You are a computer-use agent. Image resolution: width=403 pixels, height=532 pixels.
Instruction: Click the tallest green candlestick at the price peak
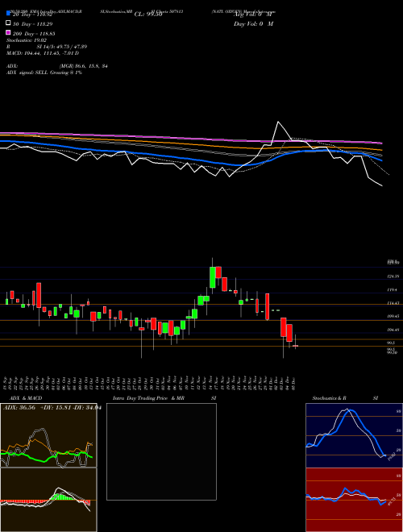[x=213, y=277]
